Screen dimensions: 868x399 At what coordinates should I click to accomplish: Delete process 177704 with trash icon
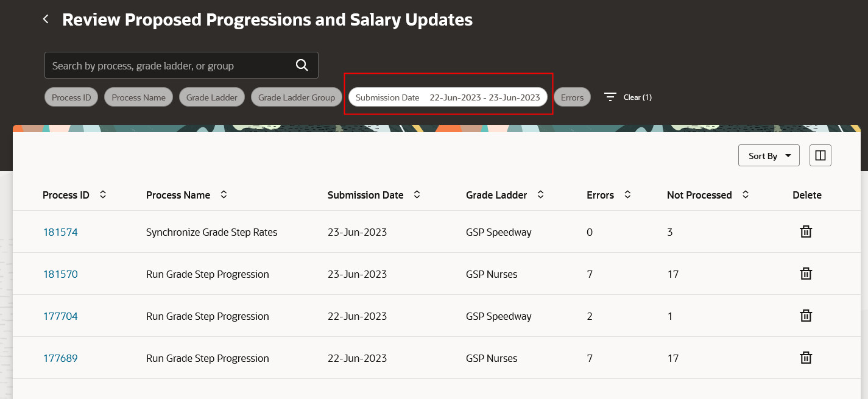pos(806,316)
